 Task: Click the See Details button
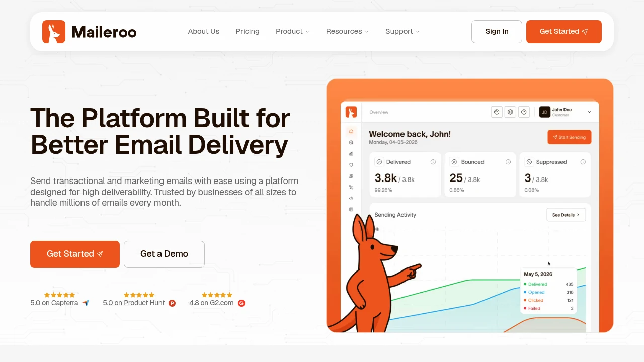[566, 215]
